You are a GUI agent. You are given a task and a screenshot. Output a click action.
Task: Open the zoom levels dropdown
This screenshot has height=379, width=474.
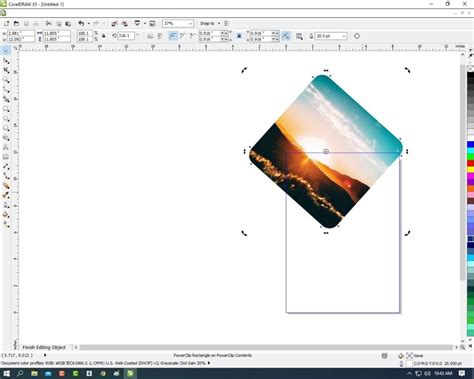pos(191,24)
